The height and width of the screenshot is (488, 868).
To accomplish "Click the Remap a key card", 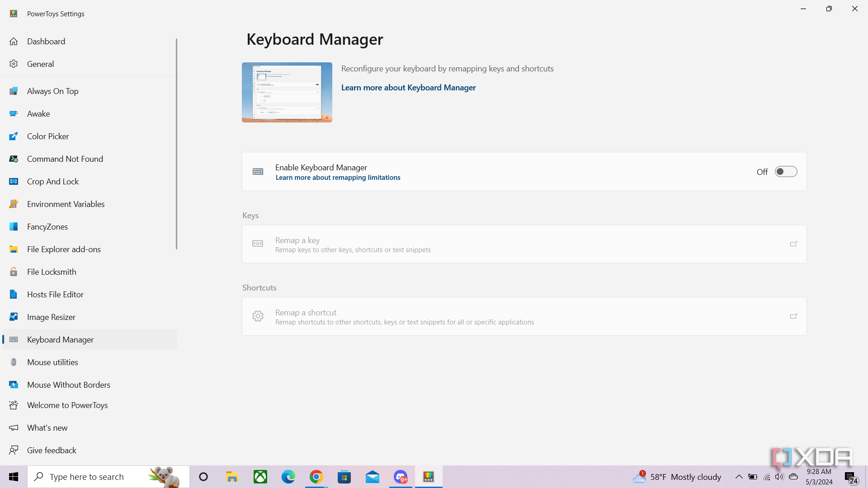I will (524, 244).
